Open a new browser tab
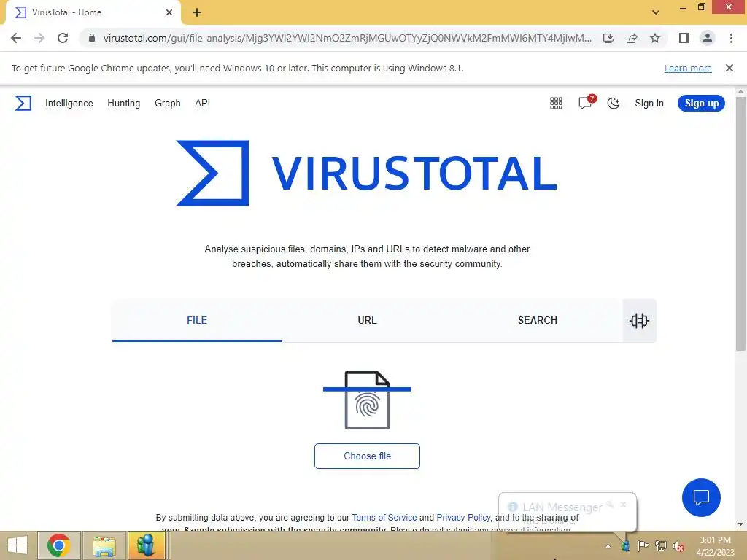The width and height of the screenshot is (747, 560). coord(197,12)
